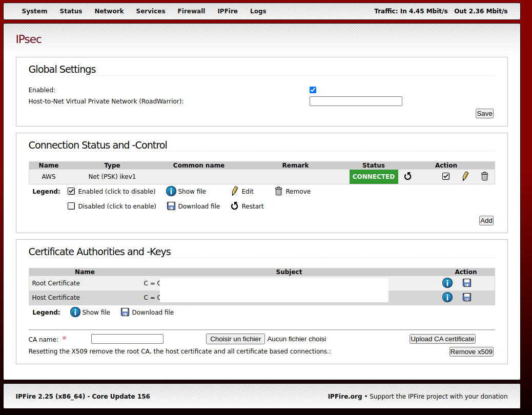
Task: Download the Host Certificate file
Action: click(467, 297)
